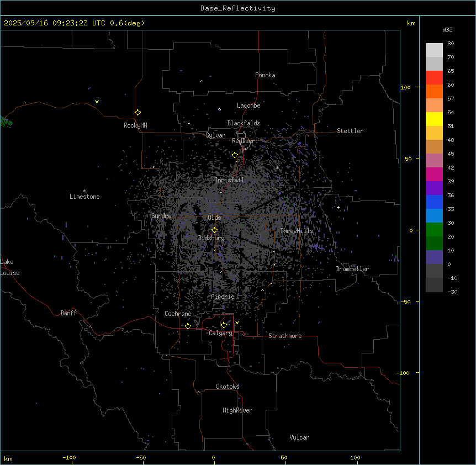Click diamond marker between Olds and Didsbury

click(214, 230)
